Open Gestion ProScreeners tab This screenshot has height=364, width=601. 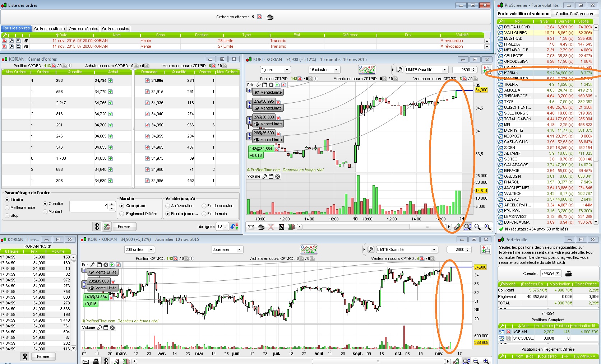pos(575,14)
